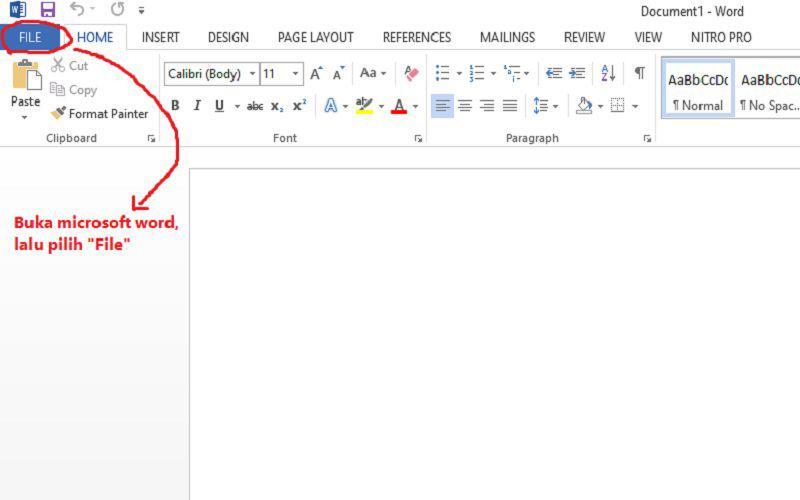Image resolution: width=800 pixels, height=500 pixels.
Task: Expand the font color dropdown arrow
Action: [x=415, y=106]
